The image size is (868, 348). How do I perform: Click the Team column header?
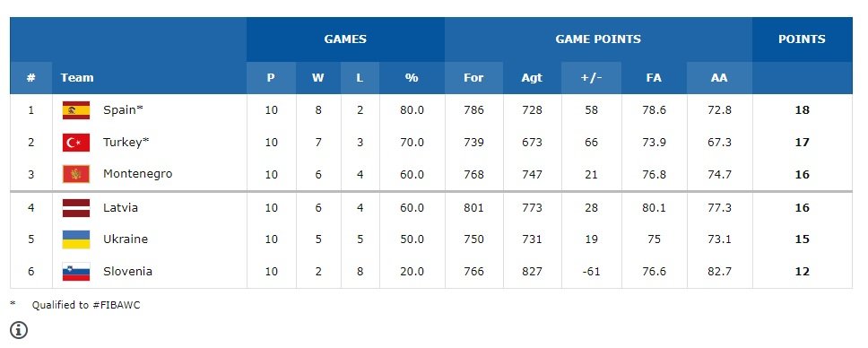(x=77, y=78)
